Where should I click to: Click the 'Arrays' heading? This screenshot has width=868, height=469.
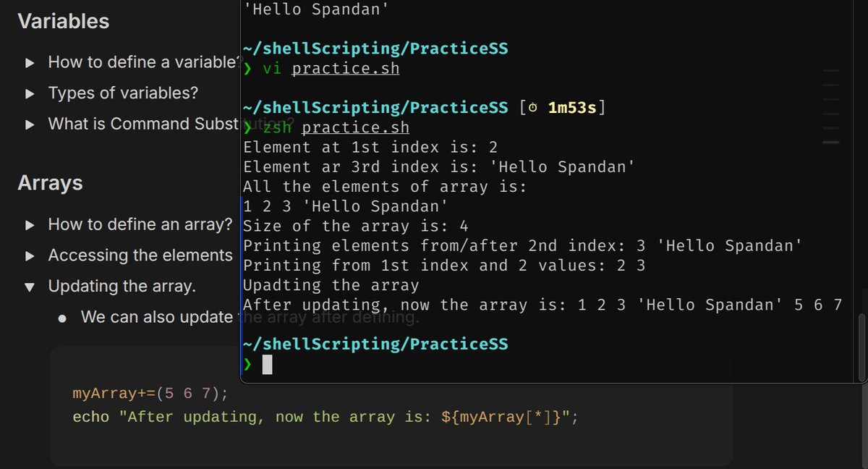pyautogui.click(x=50, y=184)
